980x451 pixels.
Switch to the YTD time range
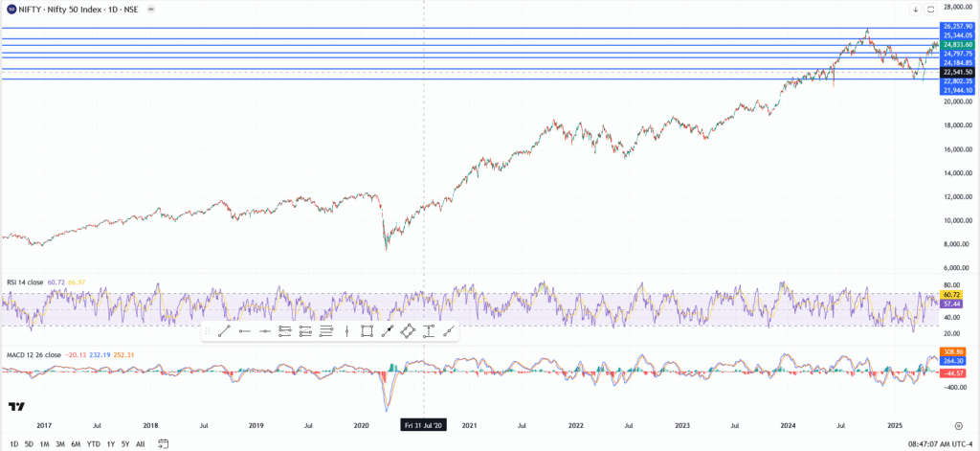[94, 443]
